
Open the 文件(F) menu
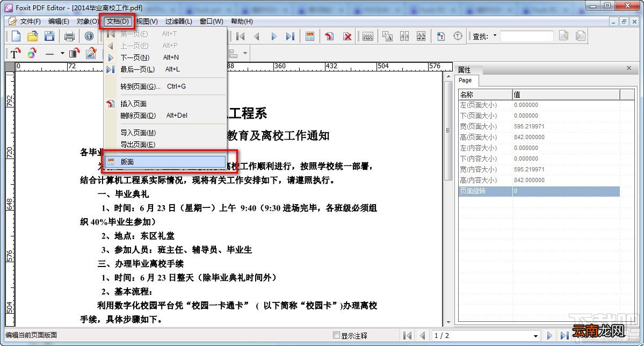[x=30, y=21]
